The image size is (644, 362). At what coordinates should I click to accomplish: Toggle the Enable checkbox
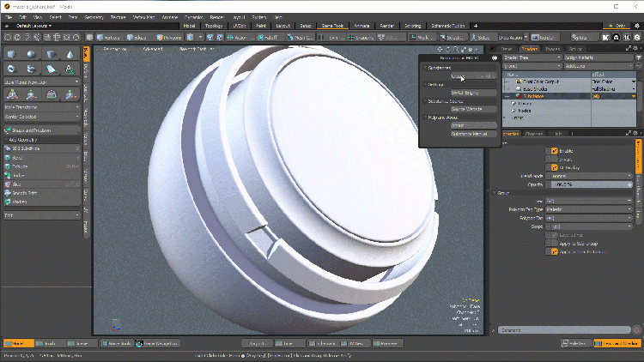click(x=554, y=151)
